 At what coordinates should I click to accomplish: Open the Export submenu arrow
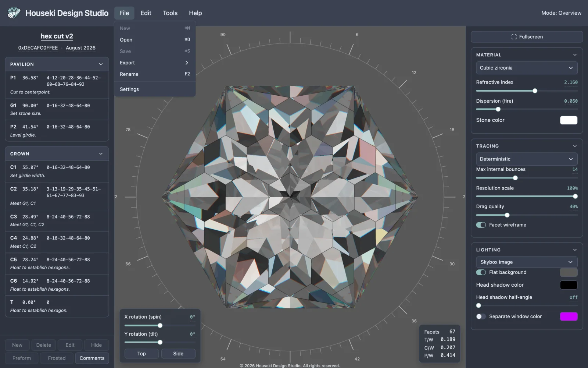187,63
